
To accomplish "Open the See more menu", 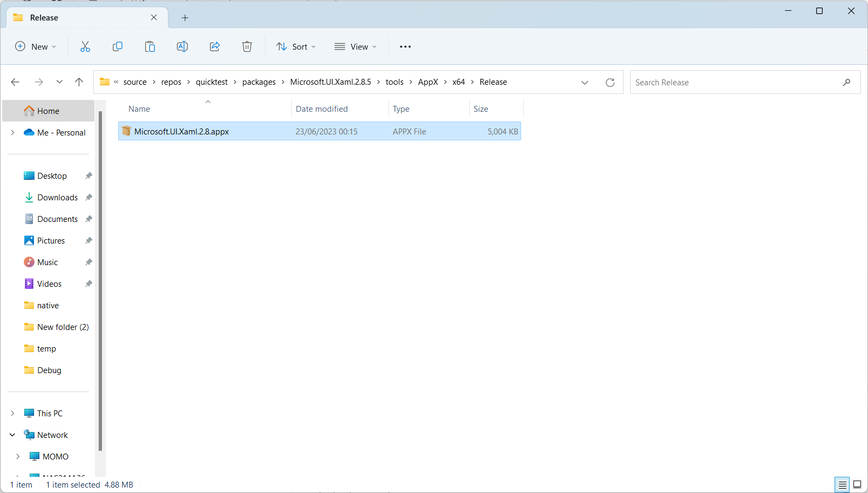I will tap(405, 46).
